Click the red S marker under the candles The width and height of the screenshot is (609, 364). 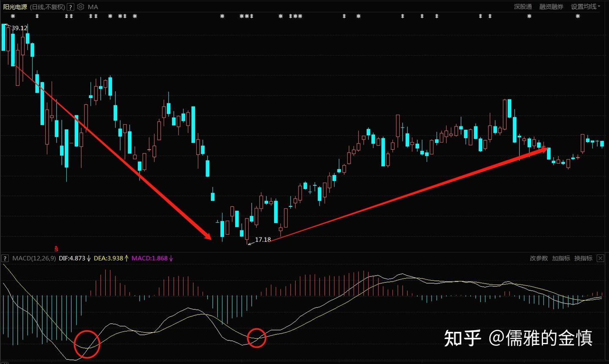tap(56, 249)
